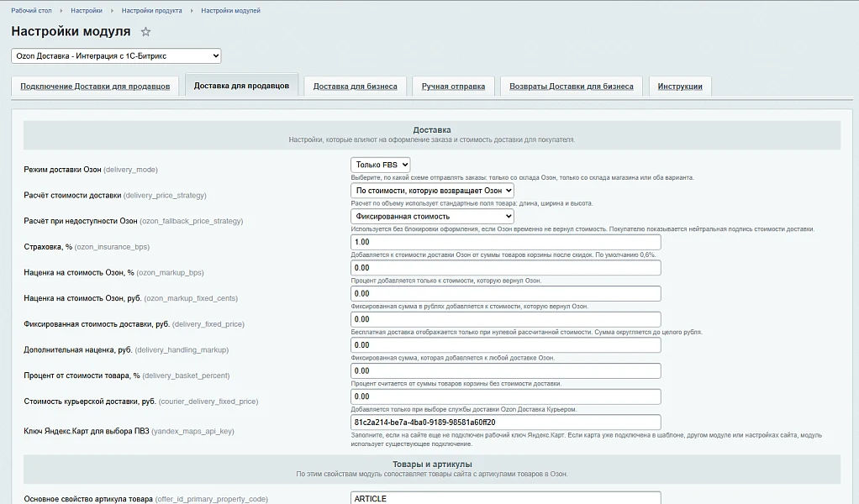The height and width of the screenshot is (504, 859).
Task: Select the 'Доставка для продавцов' tab
Action: (241, 86)
